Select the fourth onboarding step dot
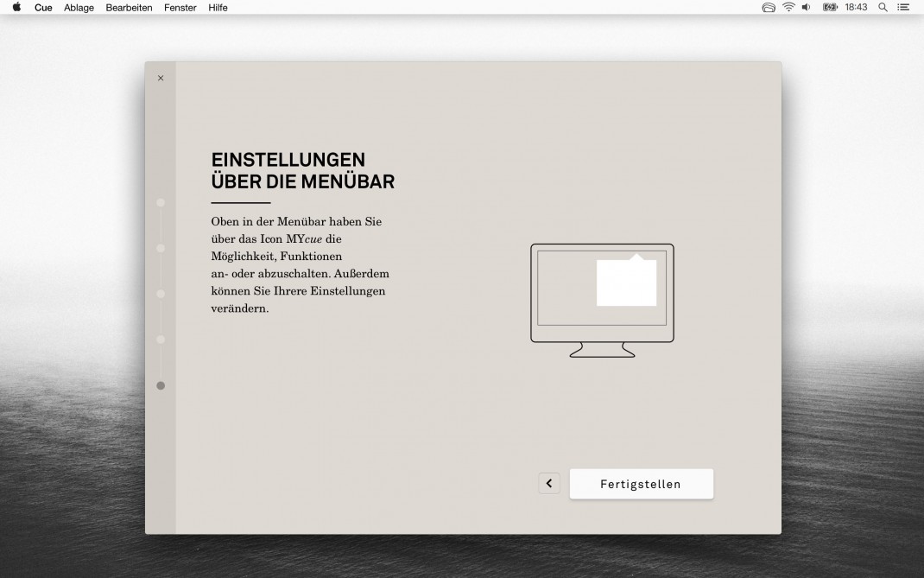This screenshot has height=578, width=924. 161,340
